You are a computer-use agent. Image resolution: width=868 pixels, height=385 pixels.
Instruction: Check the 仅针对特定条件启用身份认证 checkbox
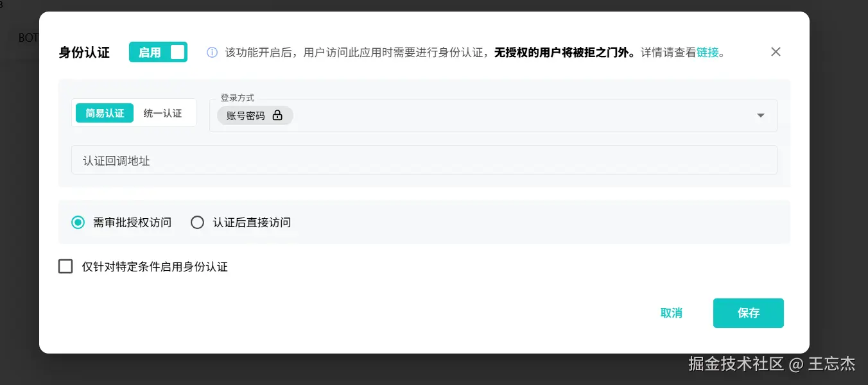click(x=65, y=266)
